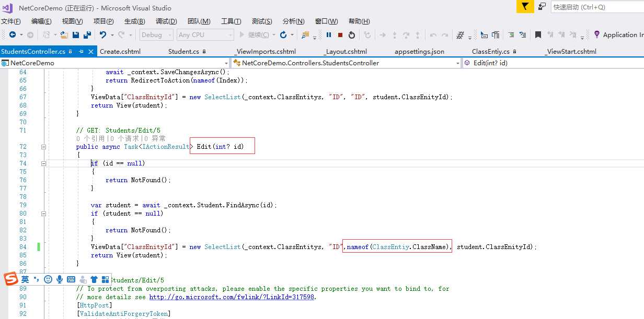Open the 编辑(E) menu
Viewport: 644px width, 319px height.
(x=41, y=21)
